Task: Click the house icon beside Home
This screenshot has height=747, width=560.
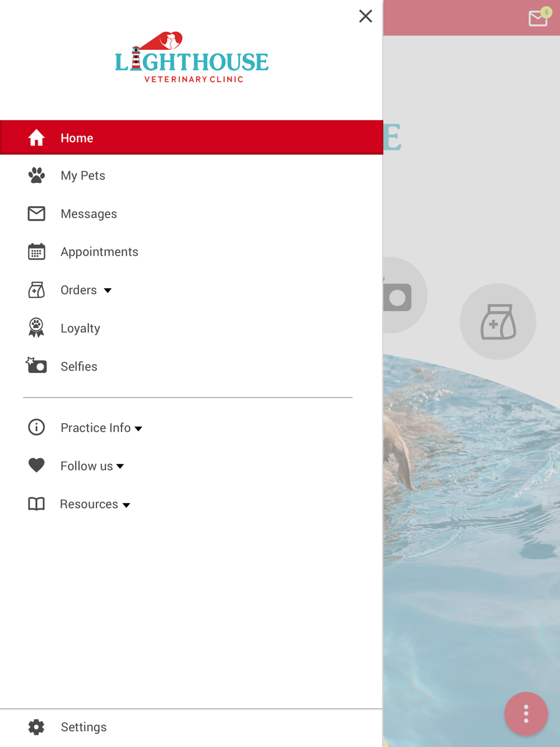Action: (x=36, y=138)
